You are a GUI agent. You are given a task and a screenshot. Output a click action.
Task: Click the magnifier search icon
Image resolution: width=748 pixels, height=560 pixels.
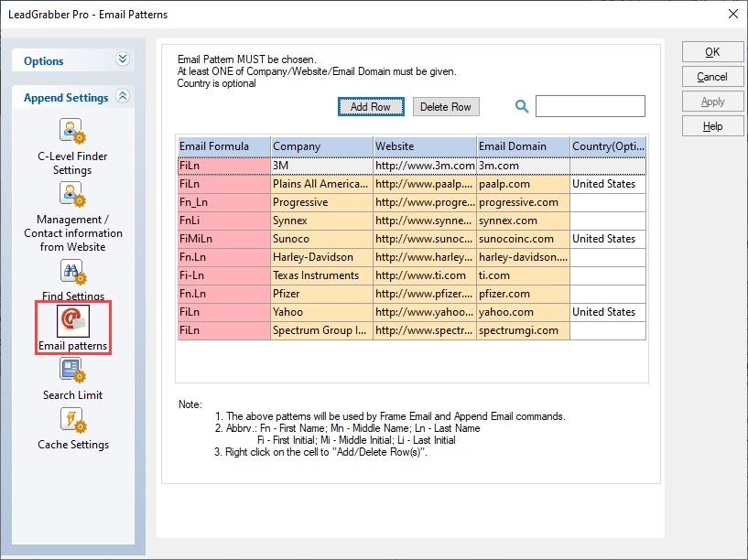[522, 106]
